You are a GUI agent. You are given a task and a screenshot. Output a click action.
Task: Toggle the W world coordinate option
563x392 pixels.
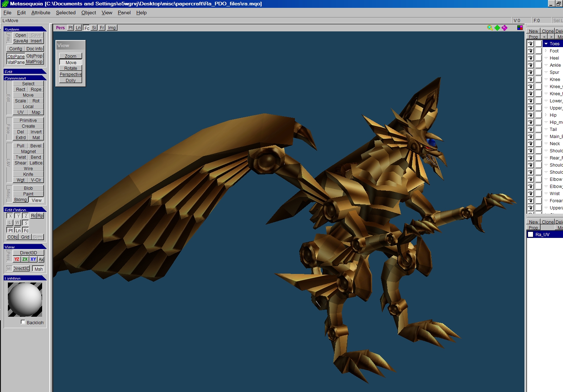[x=18, y=223]
